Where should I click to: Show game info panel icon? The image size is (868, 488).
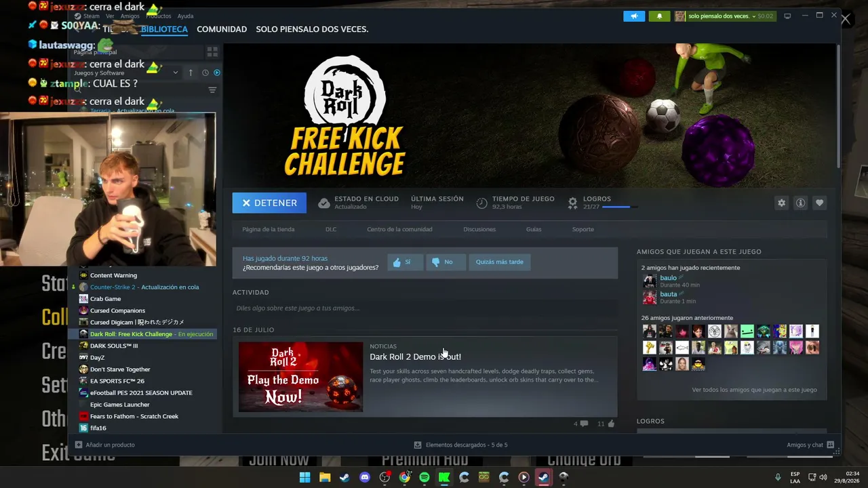(x=801, y=203)
